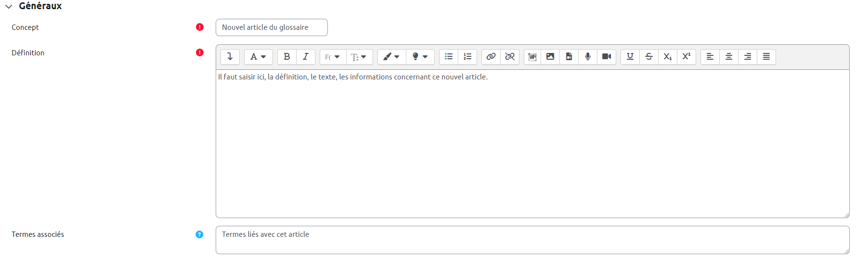This screenshot has width=868, height=259.
Task: Record video with the camera icon
Action: click(607, 57)
